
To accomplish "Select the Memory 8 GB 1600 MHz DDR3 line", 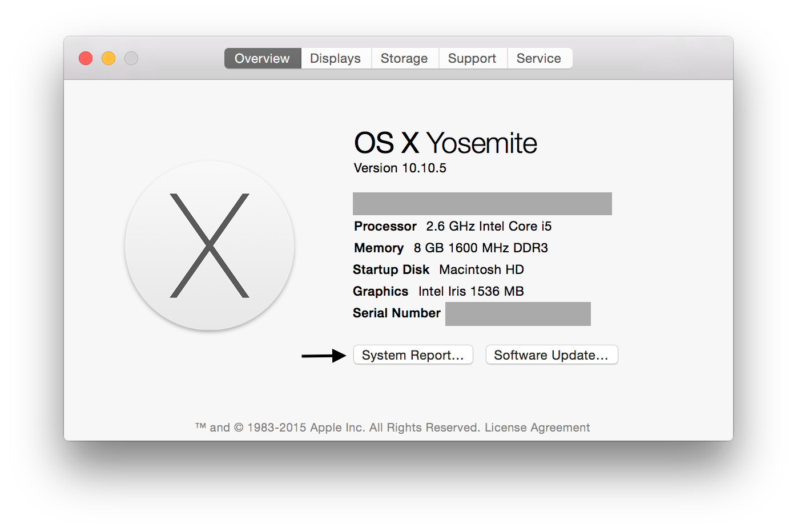I will click(451, 248).
